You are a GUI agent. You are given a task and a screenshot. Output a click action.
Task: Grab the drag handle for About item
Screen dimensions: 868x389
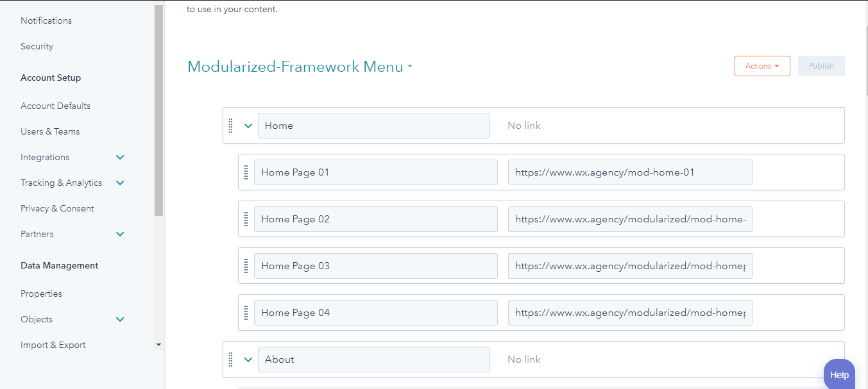pos(231,360)
